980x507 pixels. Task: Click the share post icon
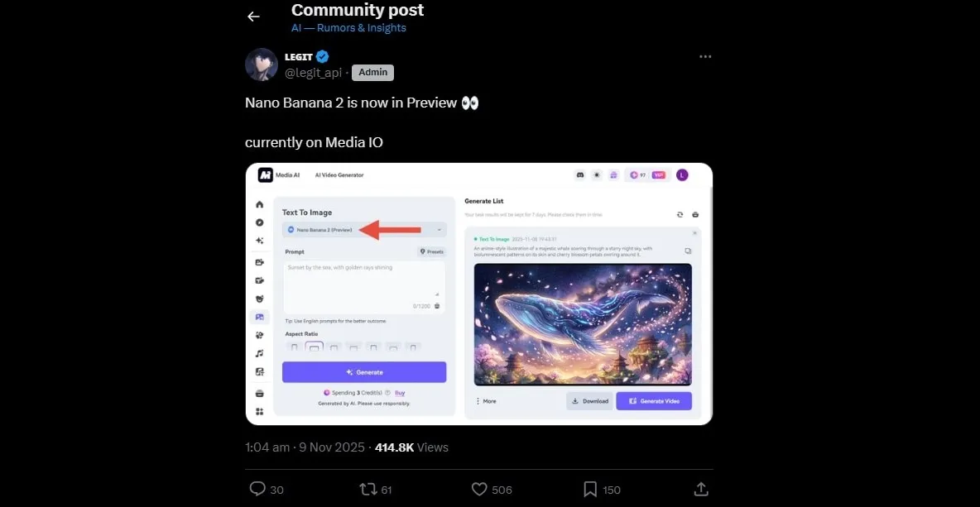tap(701, 489)
